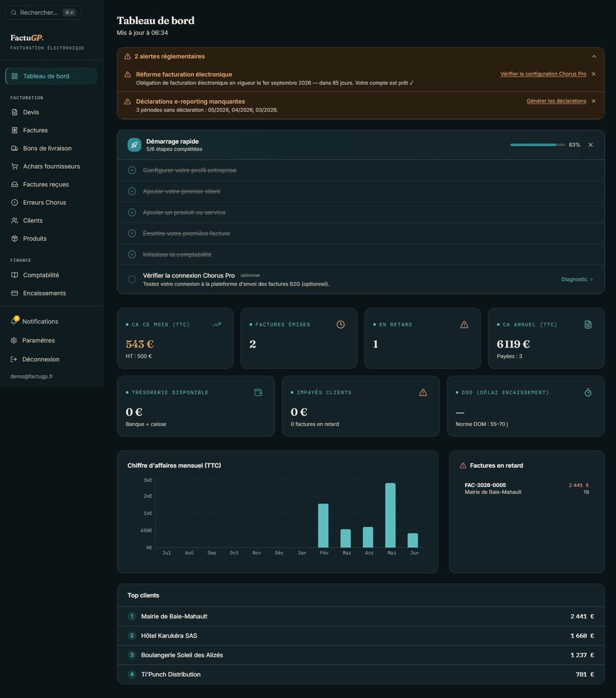Click the Déconnexion logout icon
The height and width of the screenshot is (698, 616).
tap(14, 359)
